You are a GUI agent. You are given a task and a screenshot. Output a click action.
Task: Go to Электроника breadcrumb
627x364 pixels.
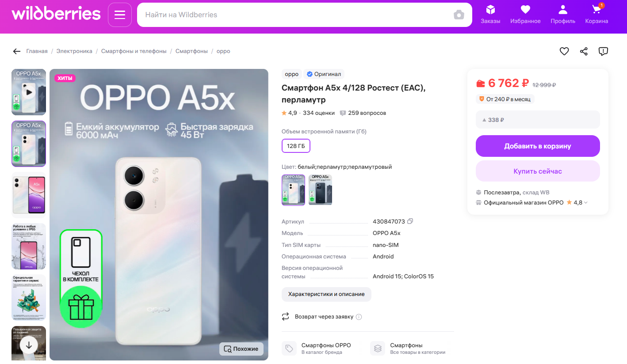tap(74, 51)
